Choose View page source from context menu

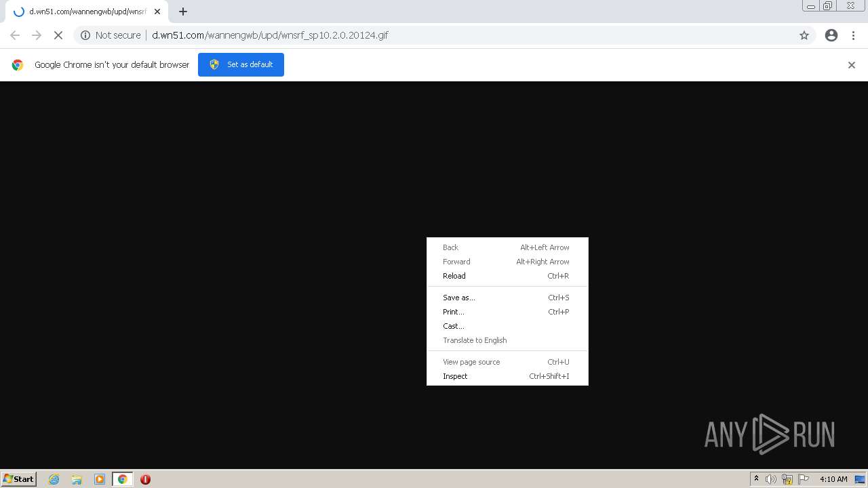(x=507, y=362)
